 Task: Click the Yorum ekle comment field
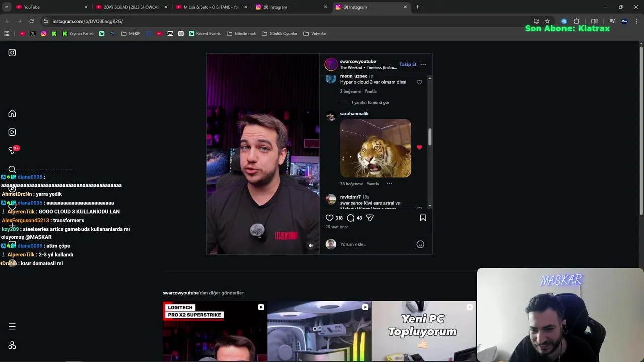376,244
